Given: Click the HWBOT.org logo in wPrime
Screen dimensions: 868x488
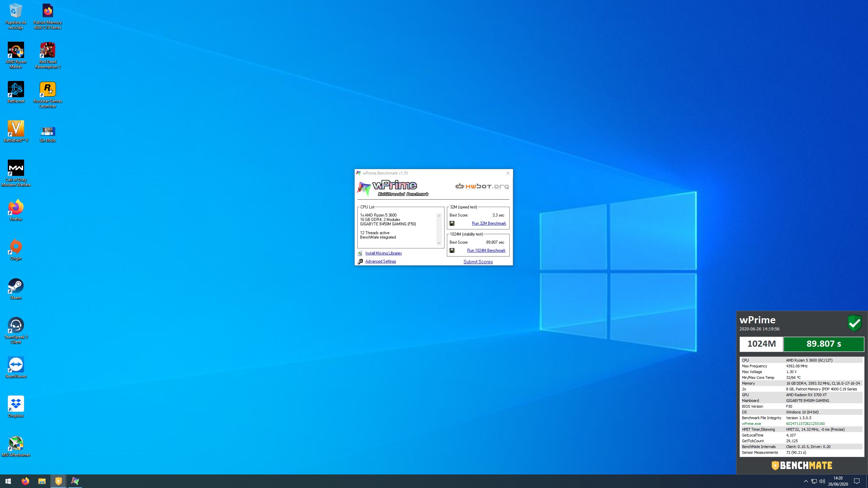Looking at the screenshot, I should coord(482,186).
